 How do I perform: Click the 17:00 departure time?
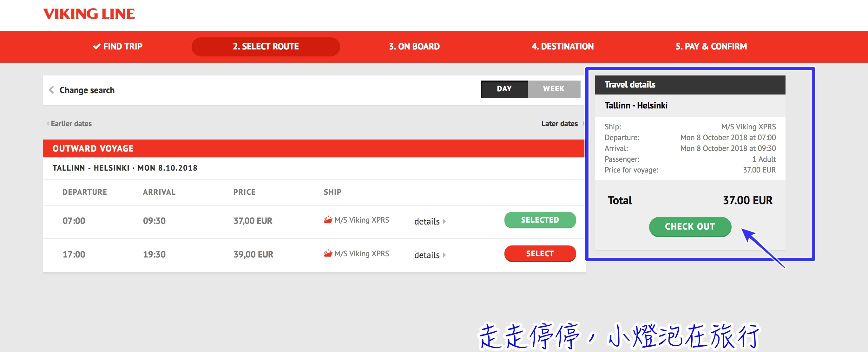coord(74,255)
